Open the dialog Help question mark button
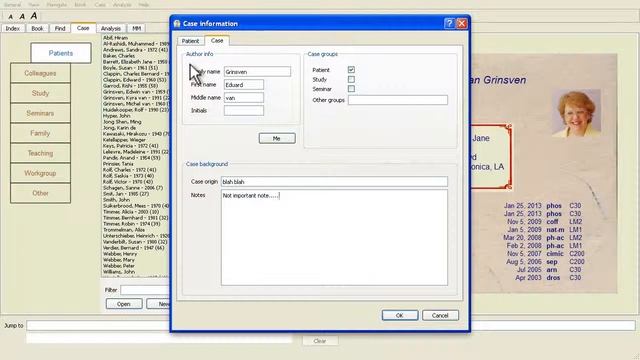Image resolution: width=640 pixels, height=360 pixels. [x=449, y=23]
